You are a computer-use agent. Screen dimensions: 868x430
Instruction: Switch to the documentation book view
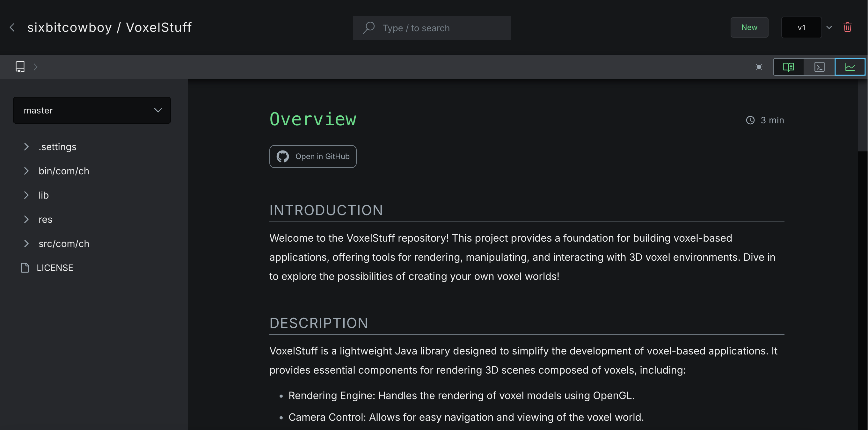[x=789, y=67]
